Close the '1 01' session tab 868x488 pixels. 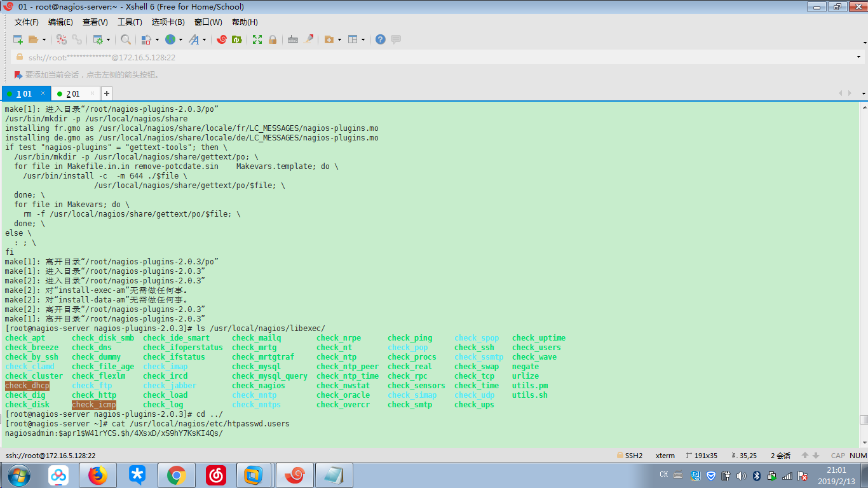coord(43,93)
